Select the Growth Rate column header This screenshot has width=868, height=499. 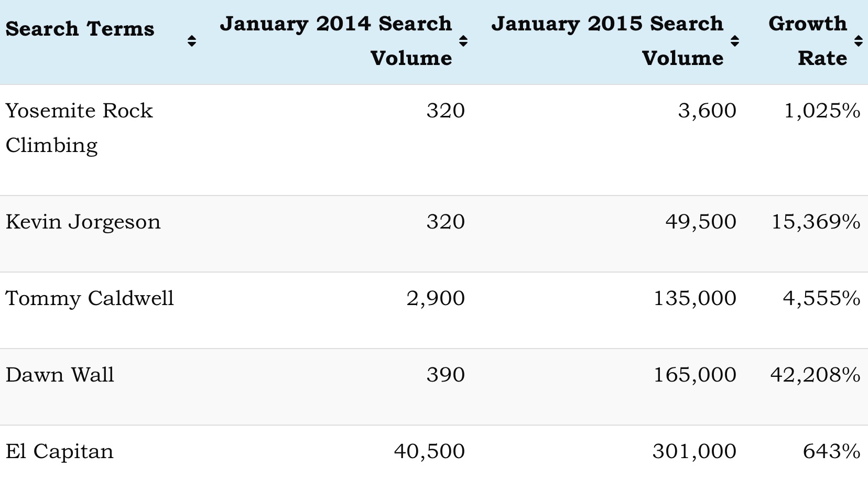click(808, 41)
